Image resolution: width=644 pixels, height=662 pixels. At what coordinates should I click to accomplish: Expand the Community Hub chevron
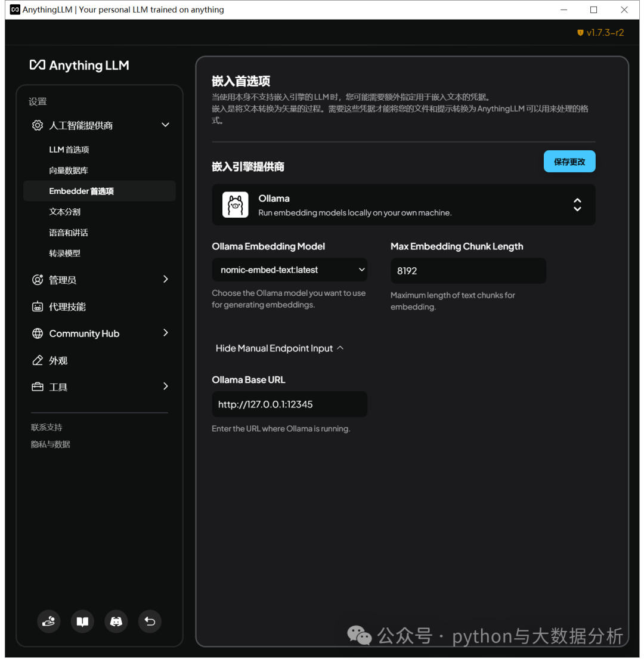pos(165,333)
